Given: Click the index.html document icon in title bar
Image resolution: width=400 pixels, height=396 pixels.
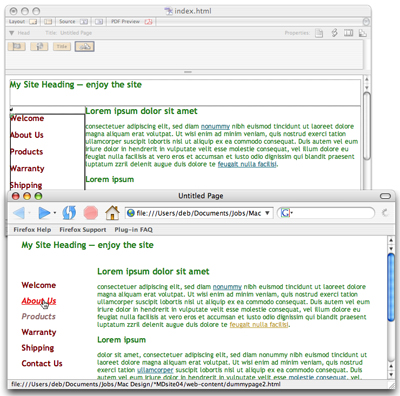Looking at the screenshot, I should coord(169,11).
